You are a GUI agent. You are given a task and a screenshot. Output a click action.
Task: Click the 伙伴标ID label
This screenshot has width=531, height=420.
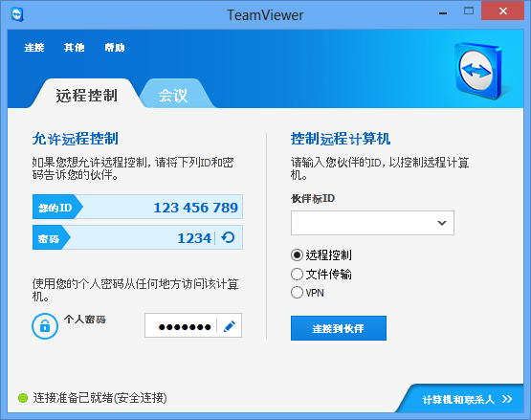[x=313, y=198]
